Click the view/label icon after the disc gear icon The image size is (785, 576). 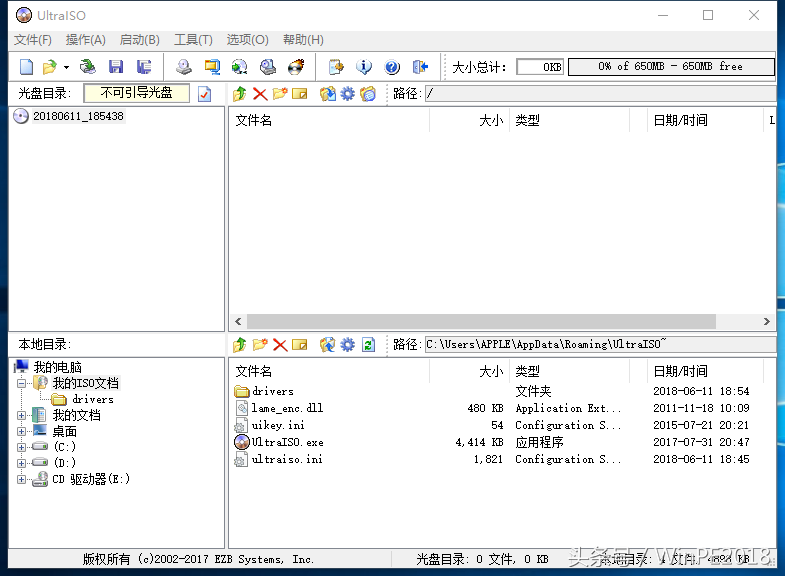(x=367, y=93)
